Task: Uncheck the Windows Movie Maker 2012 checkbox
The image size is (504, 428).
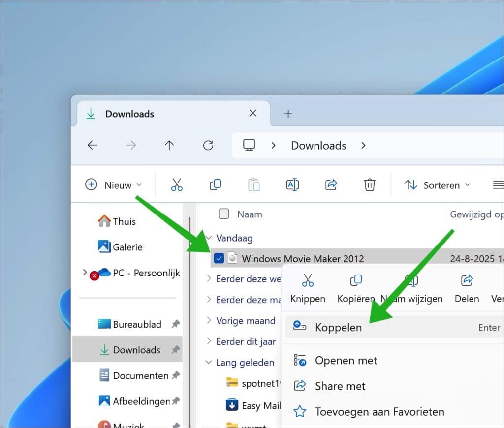Action: (x=219, y=258)
